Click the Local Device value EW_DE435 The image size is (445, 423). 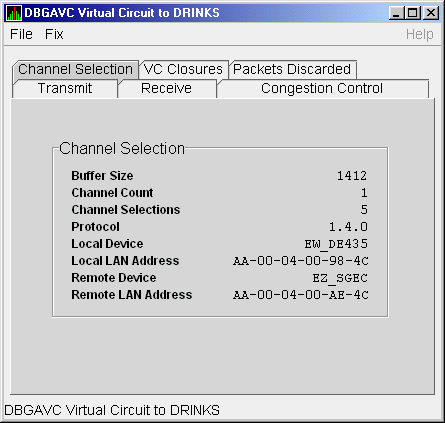[x=336, y=244]
